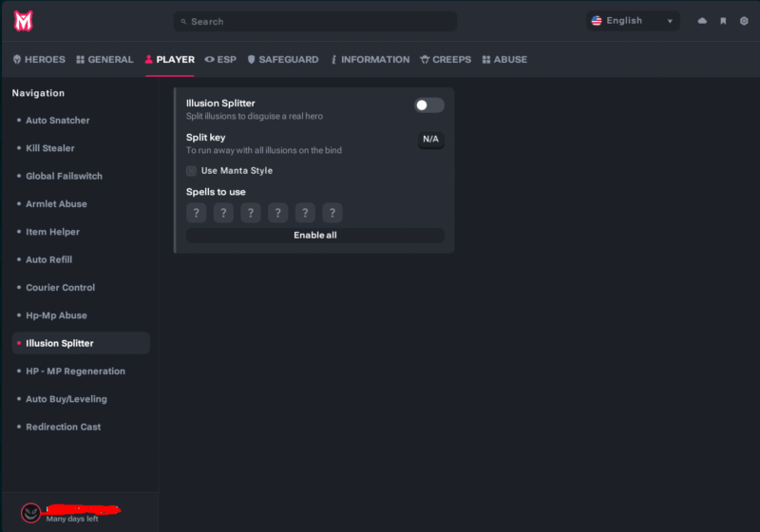Go to Auto Refill navigation item
This screenshot has height=532, width=760.
(81, 259)
